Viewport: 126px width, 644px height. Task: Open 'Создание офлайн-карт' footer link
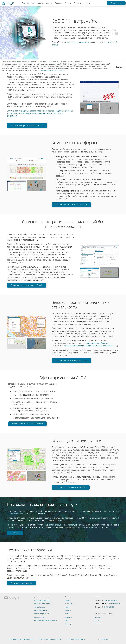(x=42, y=614)
